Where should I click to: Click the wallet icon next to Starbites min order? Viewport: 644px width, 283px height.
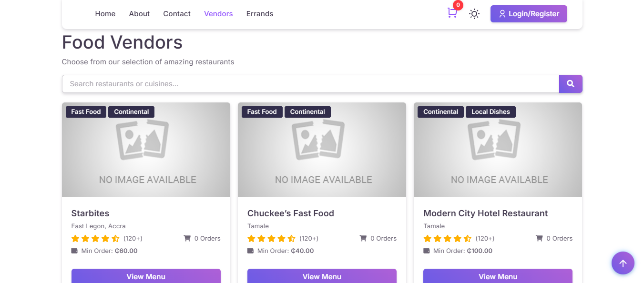click(x=74, y=251)
